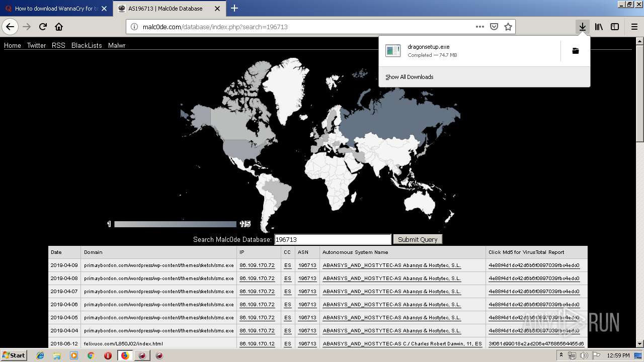Image resolution: width=644 pixels, height=362 pixels.
Task: Launch Internet Explorer from the taskbar
Action: click(40, 355)
